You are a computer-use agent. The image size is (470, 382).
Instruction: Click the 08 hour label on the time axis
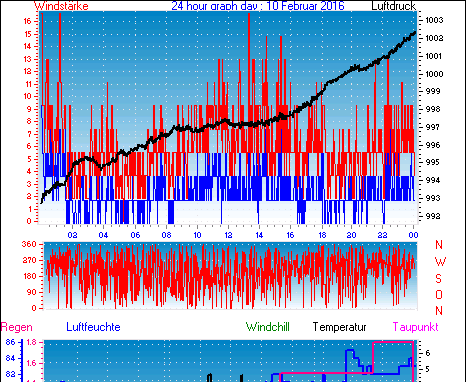click(x=166, y=235)
